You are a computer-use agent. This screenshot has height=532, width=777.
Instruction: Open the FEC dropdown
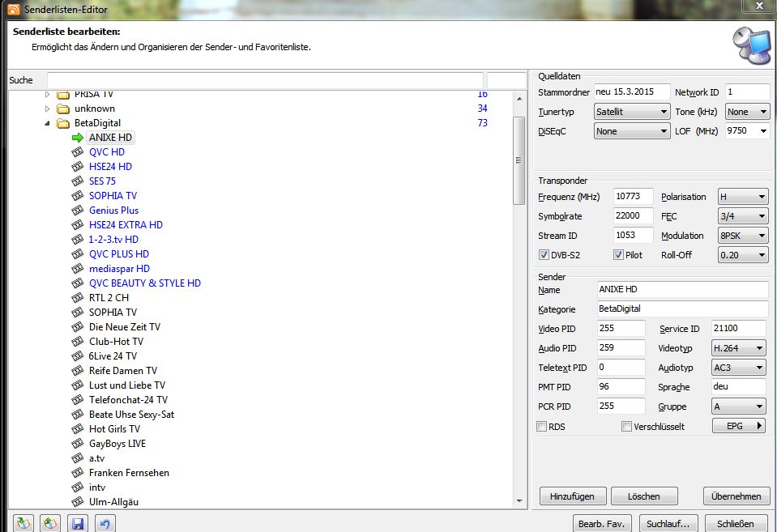click(x=743, y=216)
